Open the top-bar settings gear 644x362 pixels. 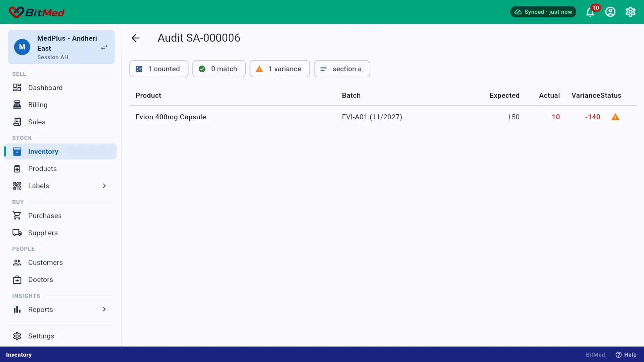(630, 12)
